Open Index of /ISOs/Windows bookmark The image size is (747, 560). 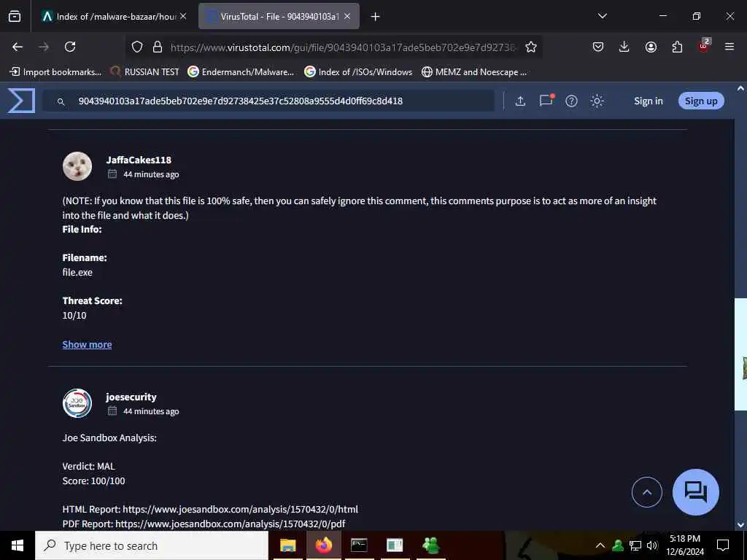click(x=358, y=72)
